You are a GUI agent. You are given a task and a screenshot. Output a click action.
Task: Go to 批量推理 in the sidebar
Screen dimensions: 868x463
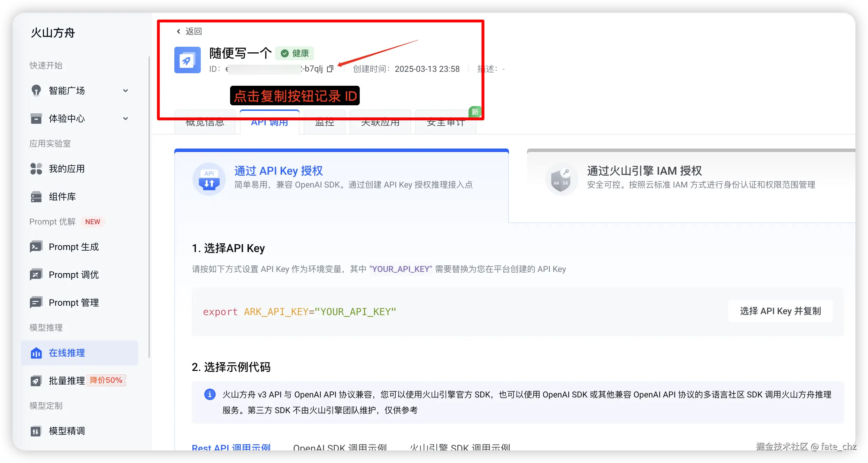[67, 380]
